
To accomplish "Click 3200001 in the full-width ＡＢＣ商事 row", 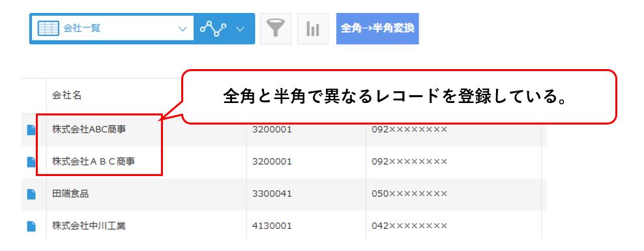I will coord(272,162).
